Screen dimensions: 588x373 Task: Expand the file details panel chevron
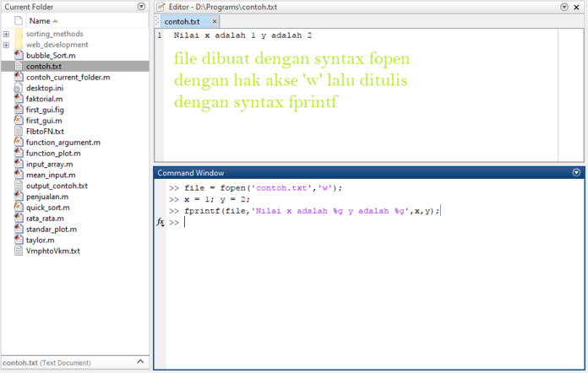[141, 363]
